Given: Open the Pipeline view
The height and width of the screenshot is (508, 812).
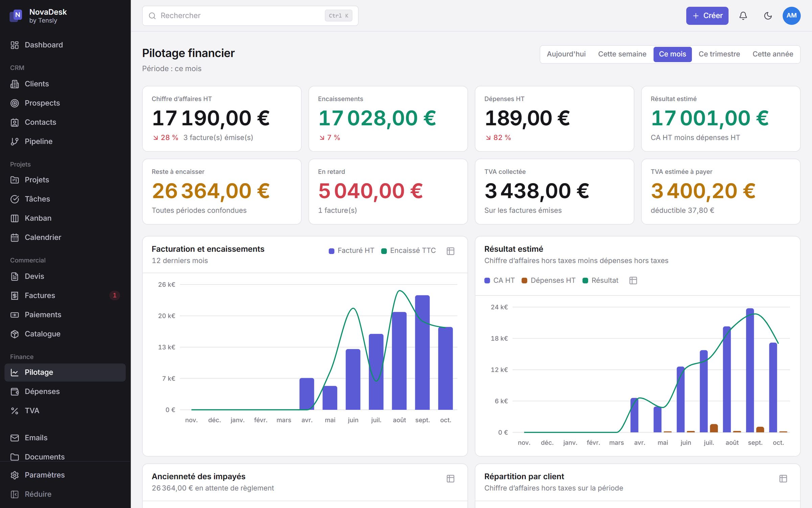Looking at the screenshot, I should 65,142.
